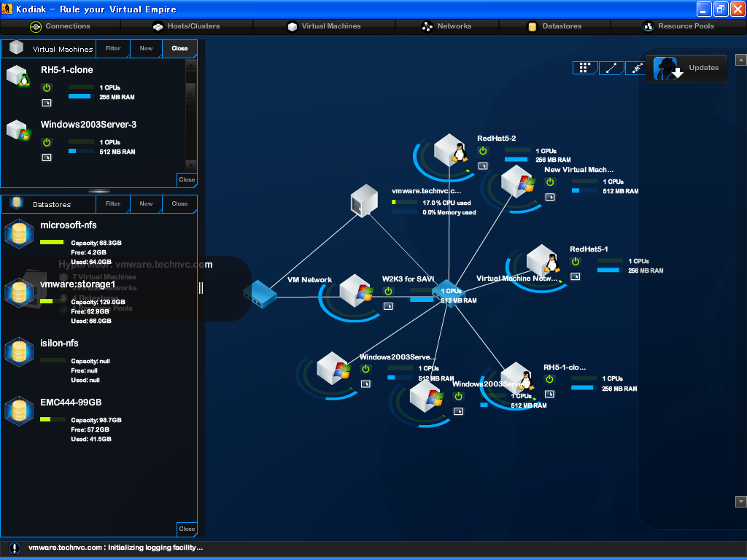Select the New Virtual Mach... VM icon

(518, 182)
